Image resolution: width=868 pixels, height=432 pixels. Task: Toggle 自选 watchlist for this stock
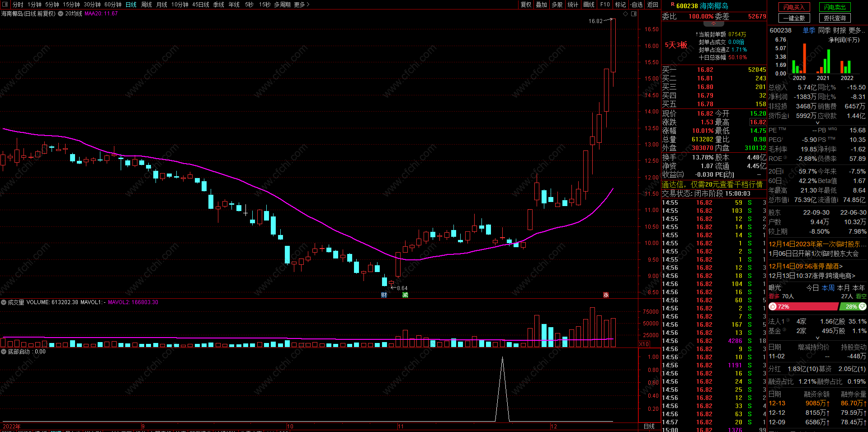(637, 5)
